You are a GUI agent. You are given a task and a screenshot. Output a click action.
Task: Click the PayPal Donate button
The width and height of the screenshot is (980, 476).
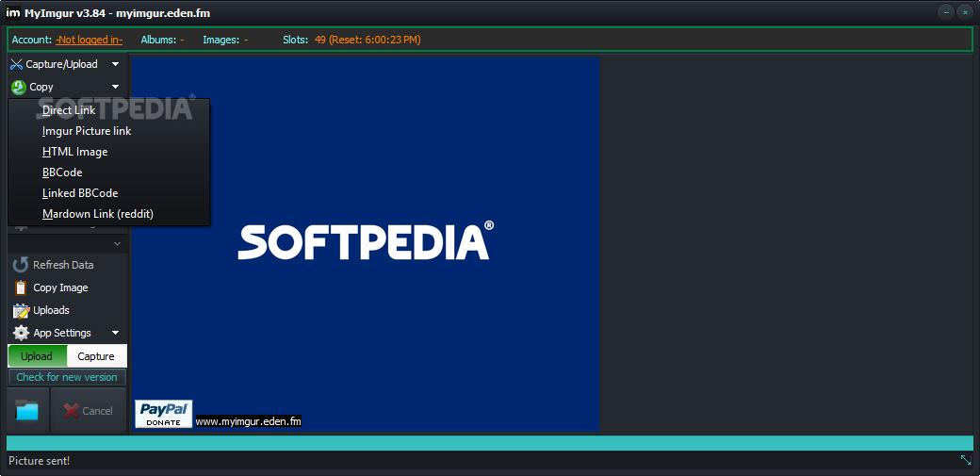point(164,414)
